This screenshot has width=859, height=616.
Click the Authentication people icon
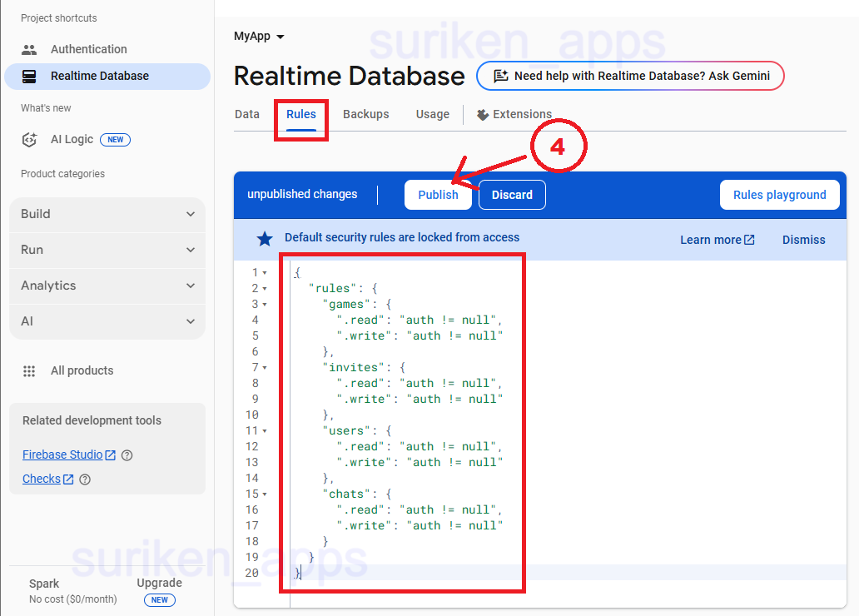[29, 49]
